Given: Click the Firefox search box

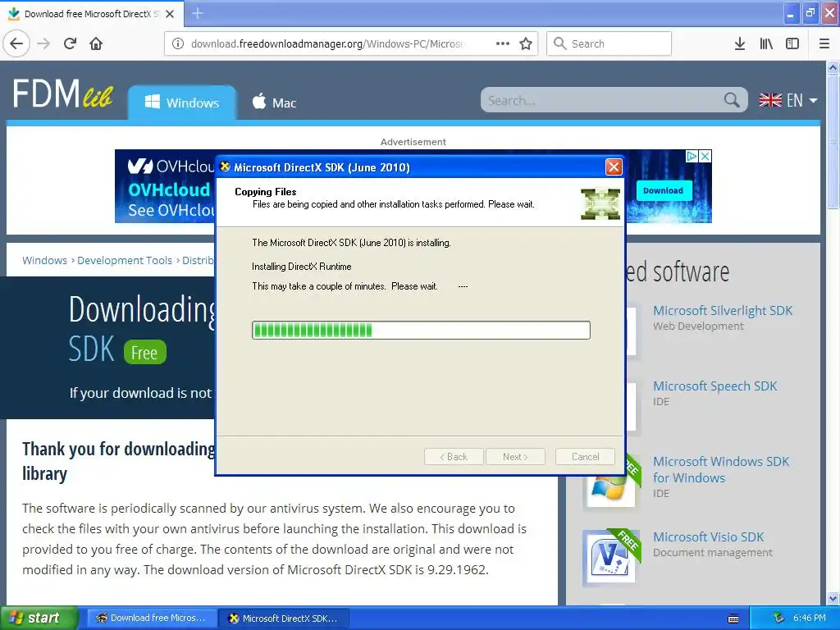Looking at the screenshot, I should 609,43.
